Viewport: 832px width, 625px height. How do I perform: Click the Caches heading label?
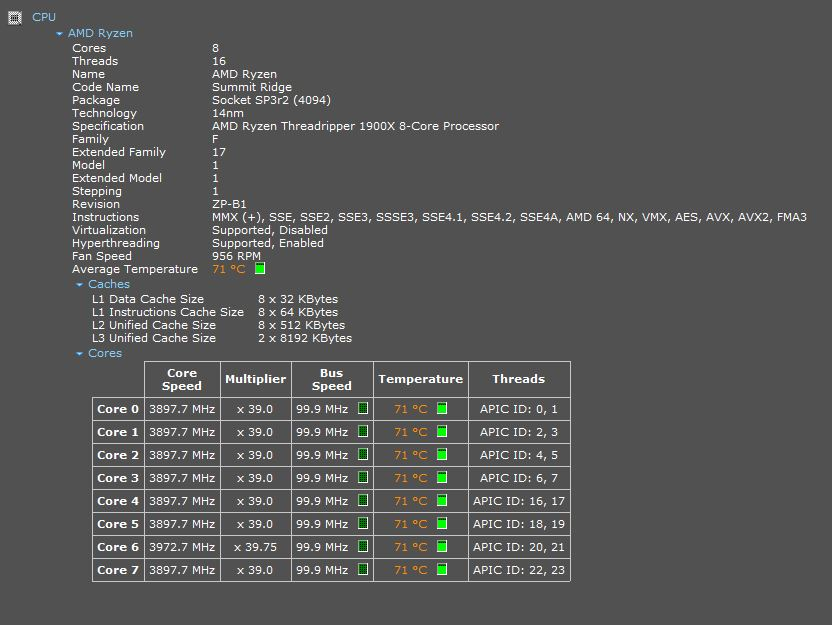tap(109, 284)
